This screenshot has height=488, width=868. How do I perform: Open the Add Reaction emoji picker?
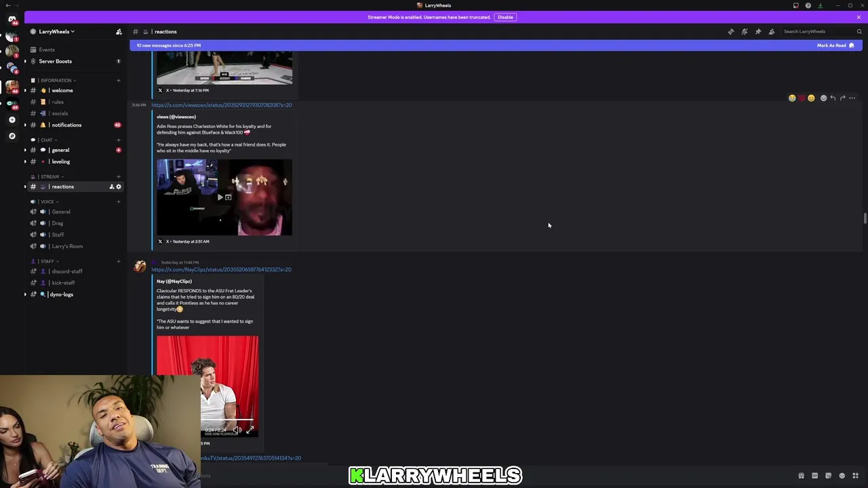(x=824, y=98)
